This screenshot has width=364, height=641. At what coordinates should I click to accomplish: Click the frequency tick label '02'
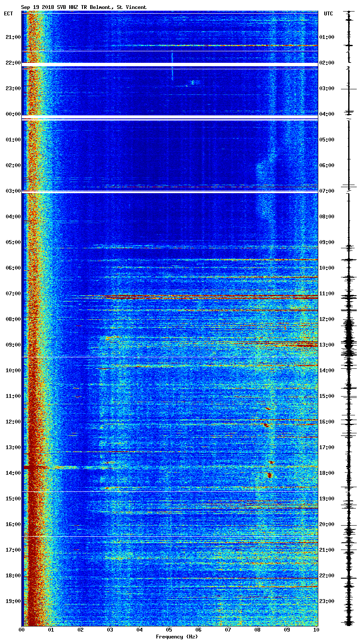point(81,630)
